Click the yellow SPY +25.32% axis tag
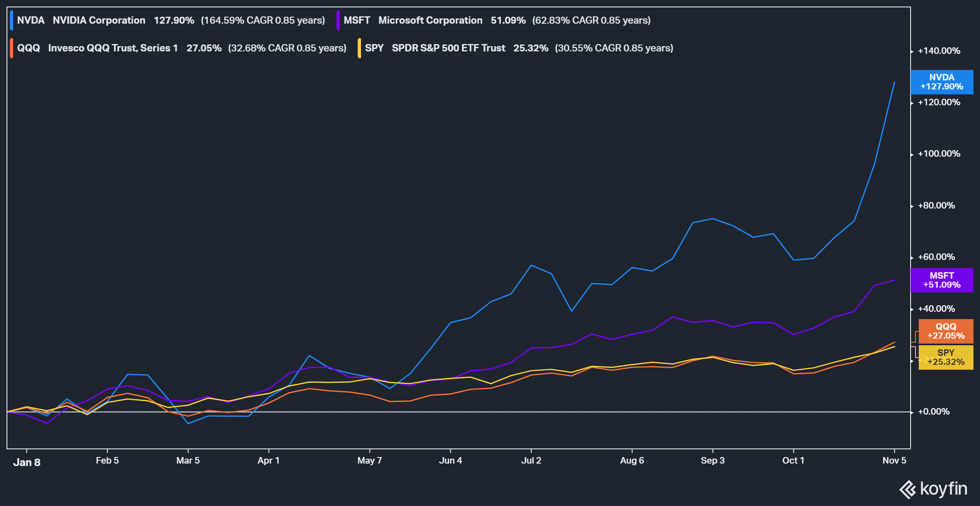980x506 pixels. click(946, 357)
